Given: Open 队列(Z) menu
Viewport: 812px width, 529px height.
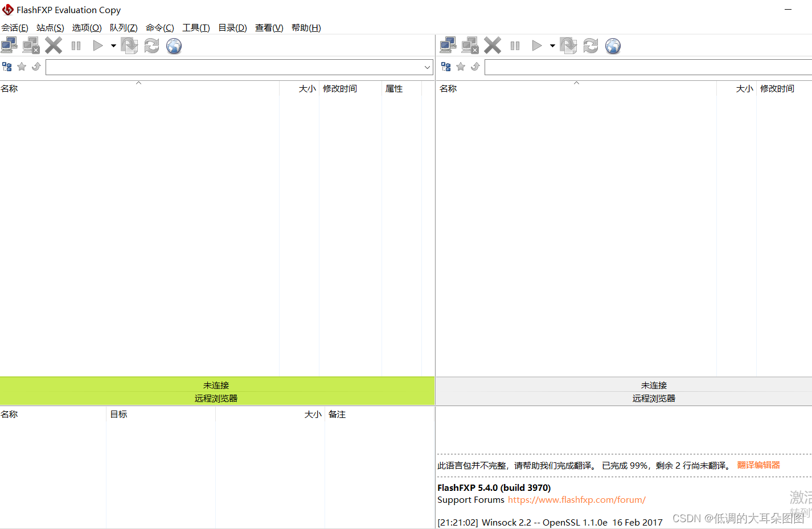Looking at the screenshot, I should pyautogui.click(x=124, y=27).
